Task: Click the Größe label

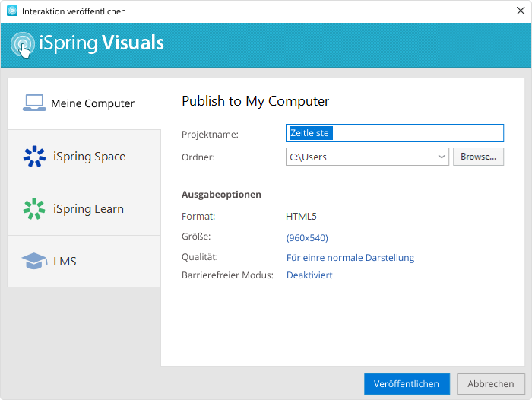Action: [196, 237]
